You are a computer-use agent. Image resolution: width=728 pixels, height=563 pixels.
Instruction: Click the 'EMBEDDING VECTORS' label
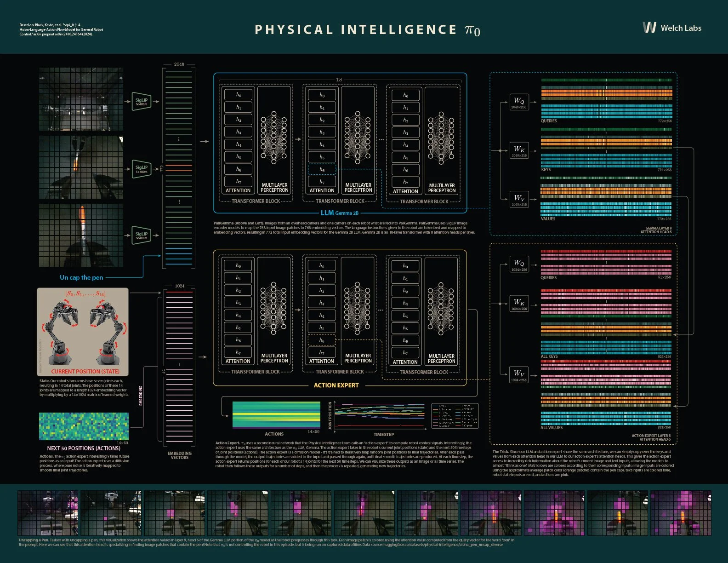click(x=180, y=455)
